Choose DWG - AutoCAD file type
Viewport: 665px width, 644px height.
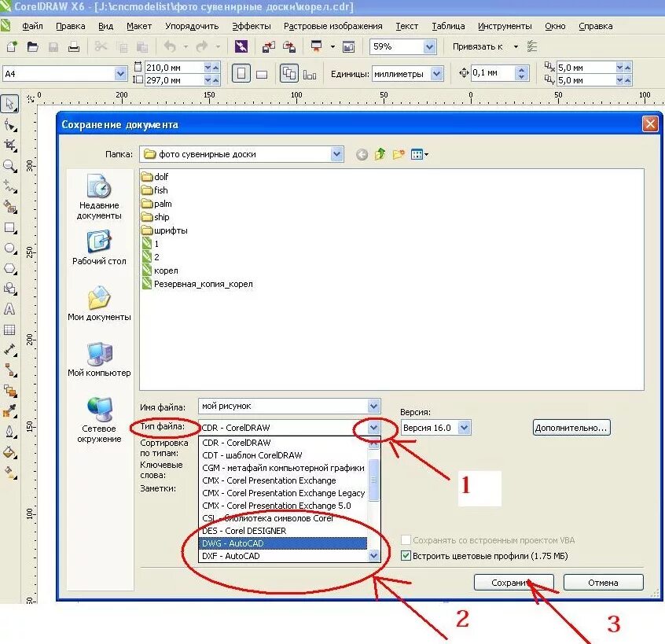282,543
